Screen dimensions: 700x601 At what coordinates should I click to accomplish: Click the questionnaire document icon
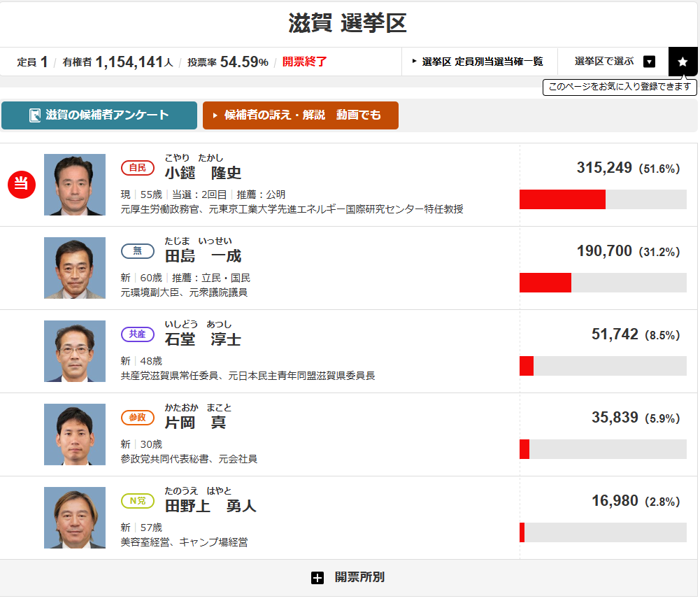click(34, 115)
